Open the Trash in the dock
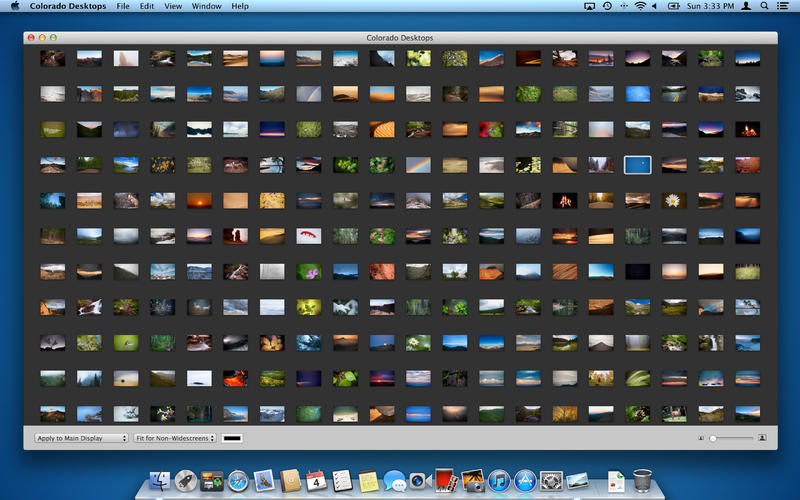 point(643,481)
